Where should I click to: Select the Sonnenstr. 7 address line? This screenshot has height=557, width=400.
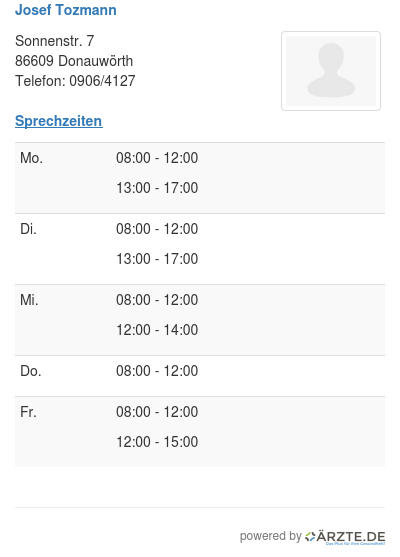[54, 41]
